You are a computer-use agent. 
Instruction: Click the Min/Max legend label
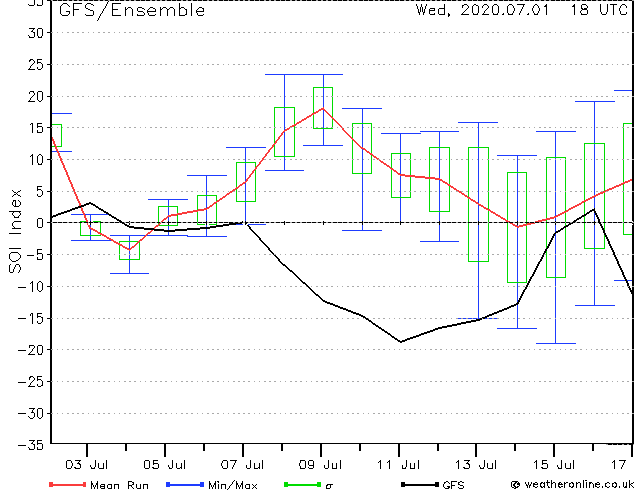[x=232, y=485]
